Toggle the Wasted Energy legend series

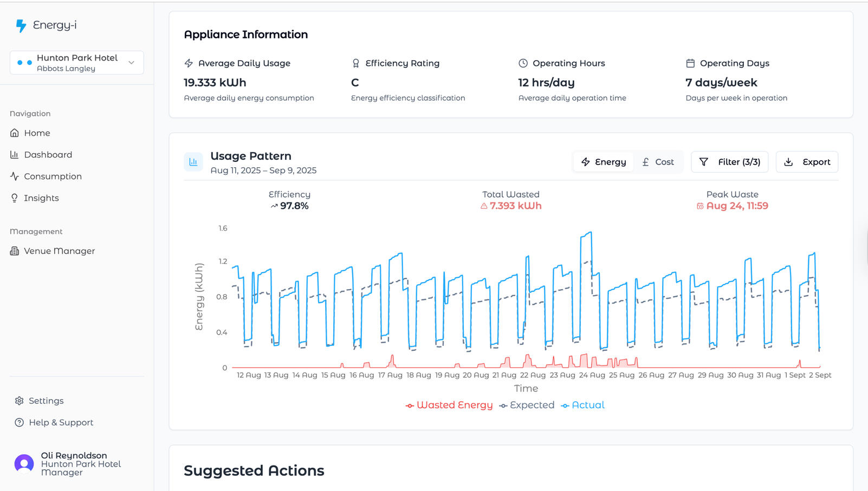(449, 405)
